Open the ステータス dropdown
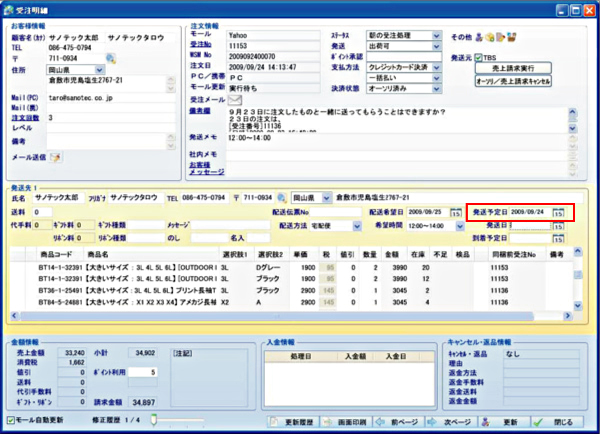The image size is (600, 434). pyautogui.click(x=437, y=36)
